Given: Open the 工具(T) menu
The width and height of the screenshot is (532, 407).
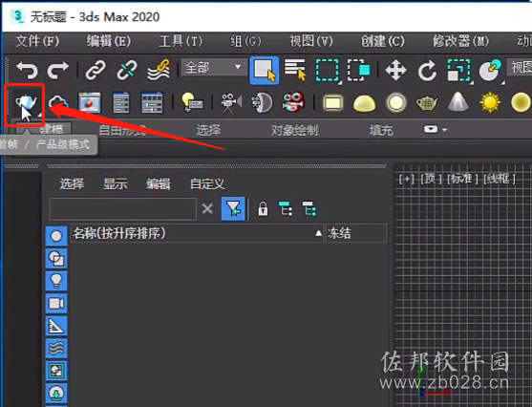Looking at the screenshot, I should pos(181,42).
